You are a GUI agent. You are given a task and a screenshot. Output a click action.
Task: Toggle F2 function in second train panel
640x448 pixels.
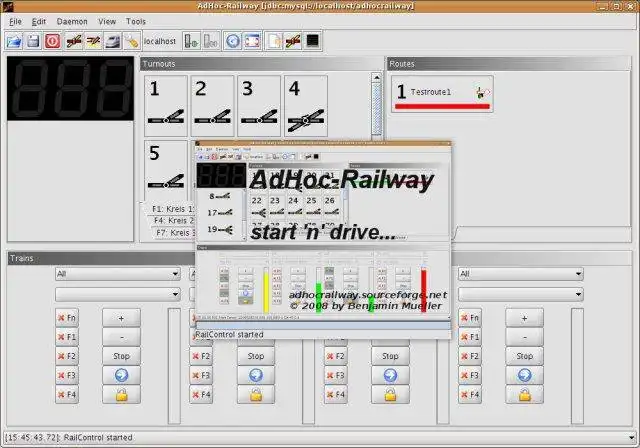point(201,356)
